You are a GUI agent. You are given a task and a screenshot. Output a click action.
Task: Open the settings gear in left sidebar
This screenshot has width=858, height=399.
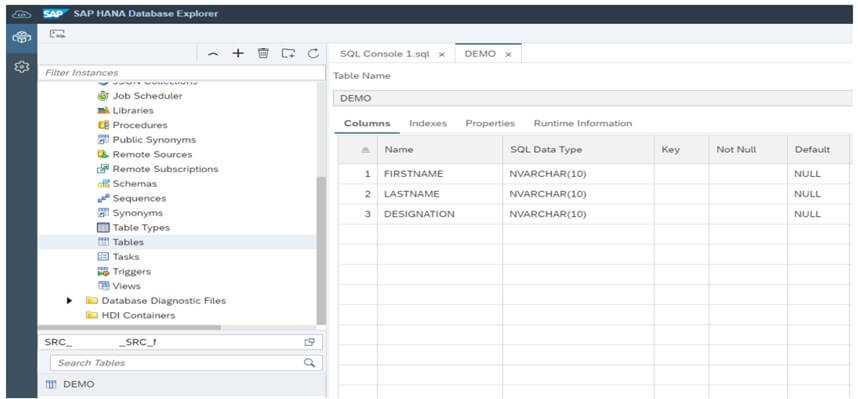tap(22, 67)
